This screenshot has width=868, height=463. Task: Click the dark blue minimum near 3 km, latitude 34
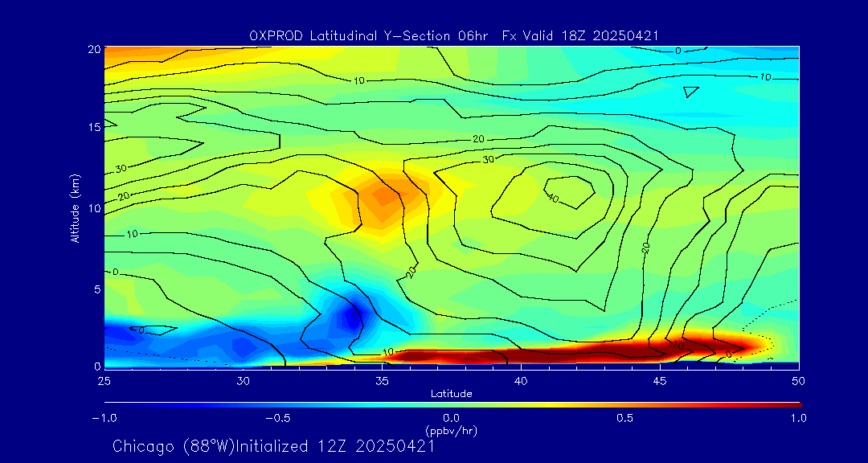tap(354, 316)
